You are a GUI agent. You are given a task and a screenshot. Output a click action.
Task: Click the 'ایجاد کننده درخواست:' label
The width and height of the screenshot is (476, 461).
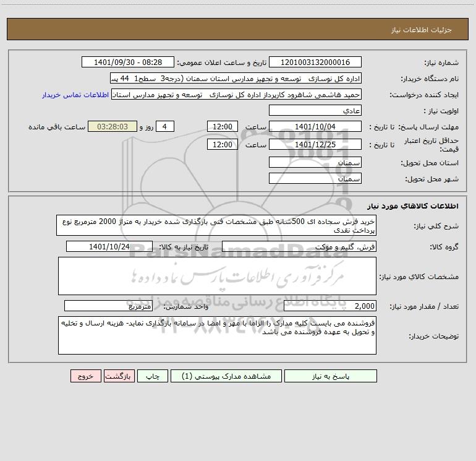point(424,95)
